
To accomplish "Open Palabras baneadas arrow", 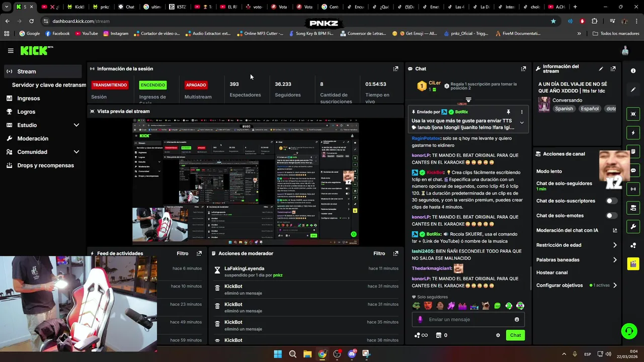I will point(615,260).
